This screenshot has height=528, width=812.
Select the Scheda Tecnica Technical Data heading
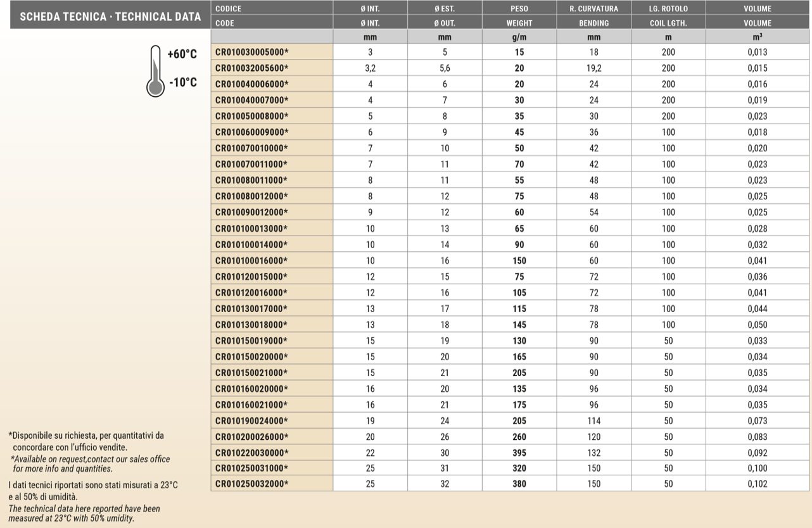(110, 17)
